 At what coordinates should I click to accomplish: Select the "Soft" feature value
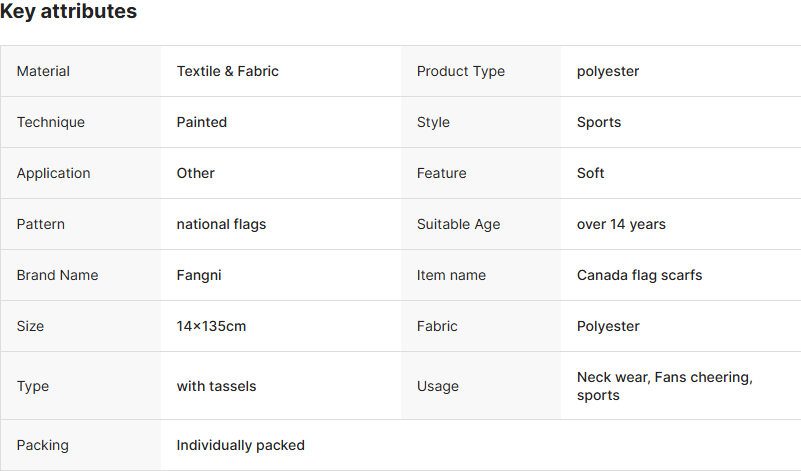pos(591,173)
